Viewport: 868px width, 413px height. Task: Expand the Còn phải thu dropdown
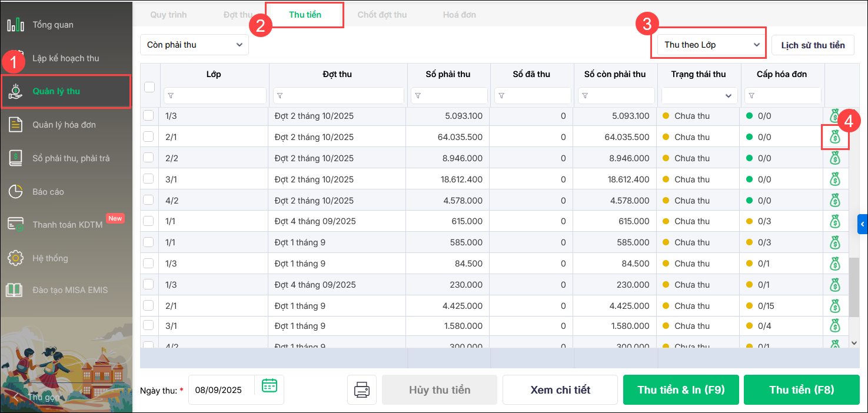[x=194, y=45]
